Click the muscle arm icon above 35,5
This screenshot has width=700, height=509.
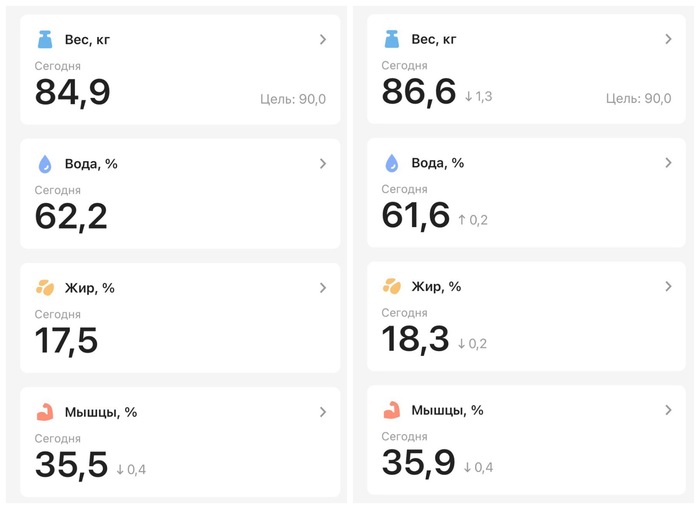(x=46, y=412)
